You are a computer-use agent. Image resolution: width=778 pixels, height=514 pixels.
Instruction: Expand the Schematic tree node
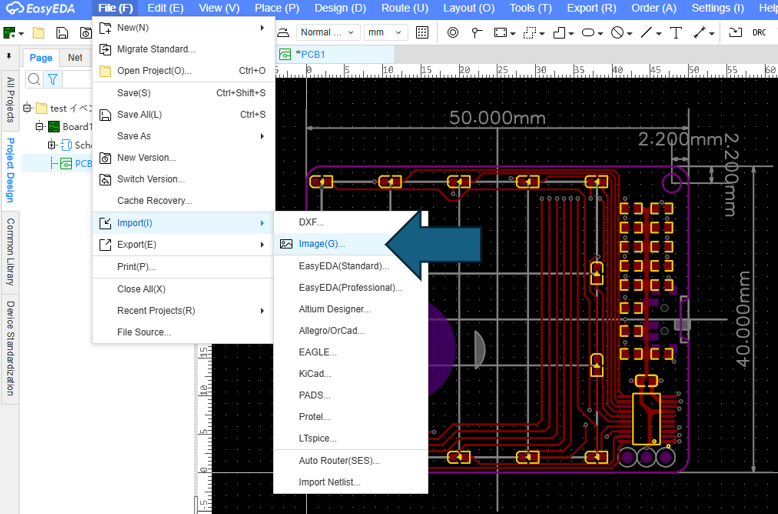53,145
